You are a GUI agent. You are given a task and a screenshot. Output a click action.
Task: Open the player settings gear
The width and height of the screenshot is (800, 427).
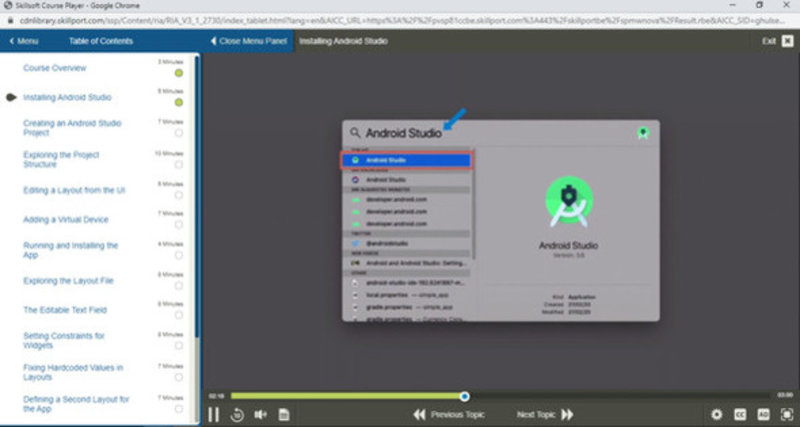(x=716, y=414)
